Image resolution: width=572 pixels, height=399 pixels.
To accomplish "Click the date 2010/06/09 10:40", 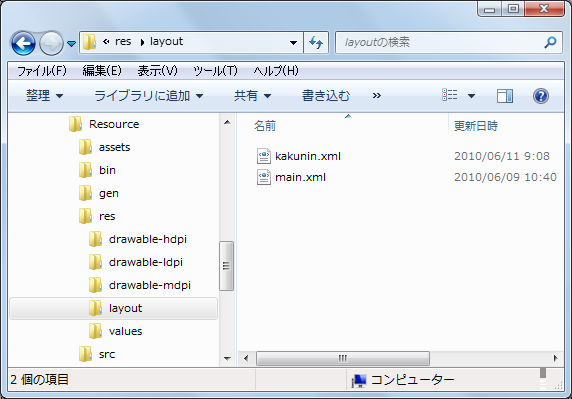I will click(505, 178).
